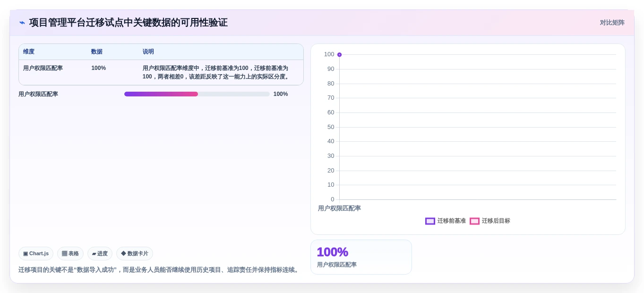Click the 维度 column header

[29, 52]
